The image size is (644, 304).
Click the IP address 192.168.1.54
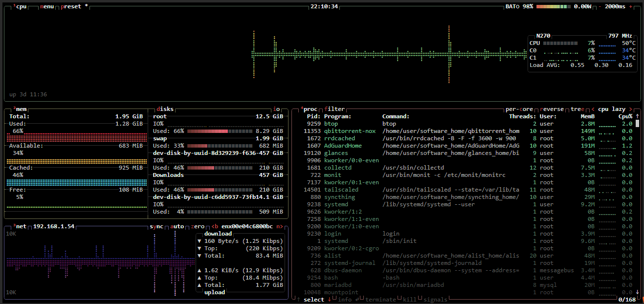tap(54, 226)
